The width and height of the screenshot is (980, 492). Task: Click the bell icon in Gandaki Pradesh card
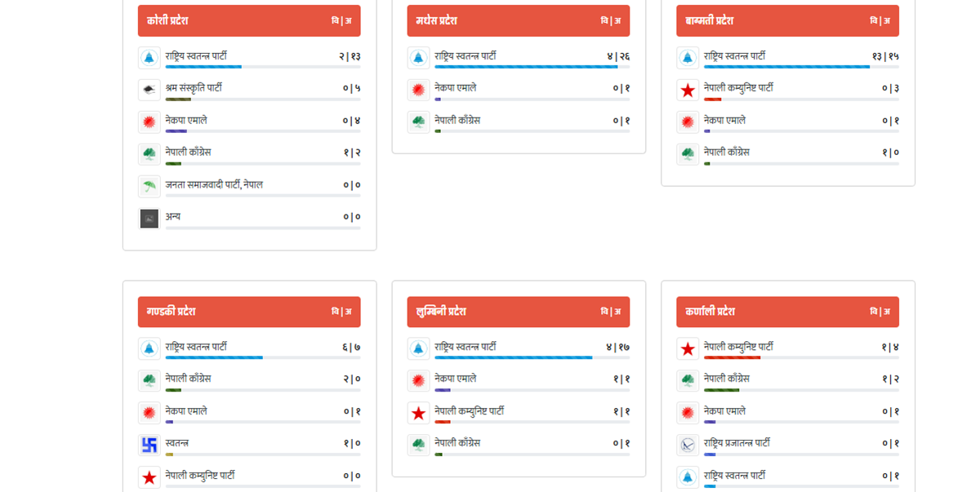[x=149, y=348]
